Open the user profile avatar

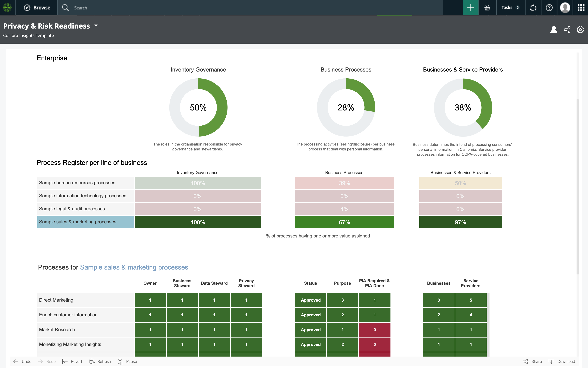point(565,8)
